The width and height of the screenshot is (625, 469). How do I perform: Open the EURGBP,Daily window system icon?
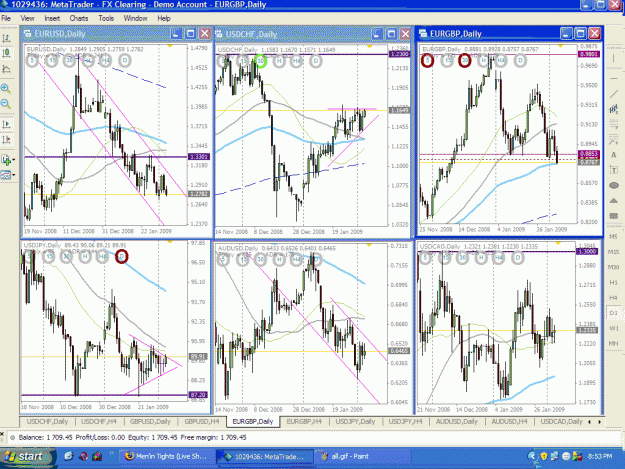click(423, 34)
